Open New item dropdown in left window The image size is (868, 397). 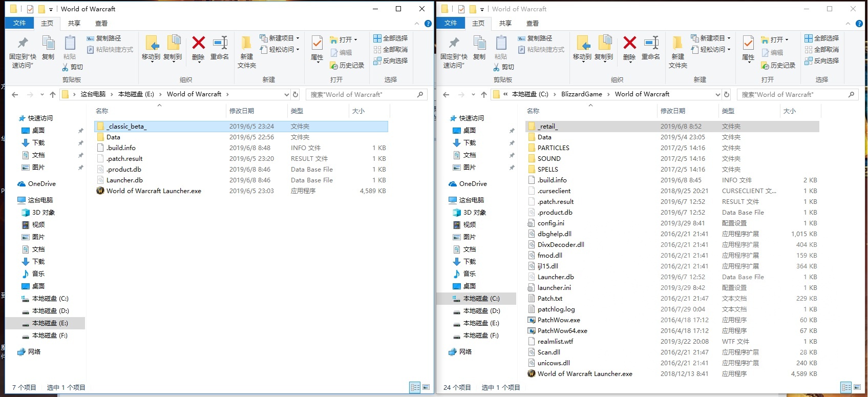click(x=280, y=38)
